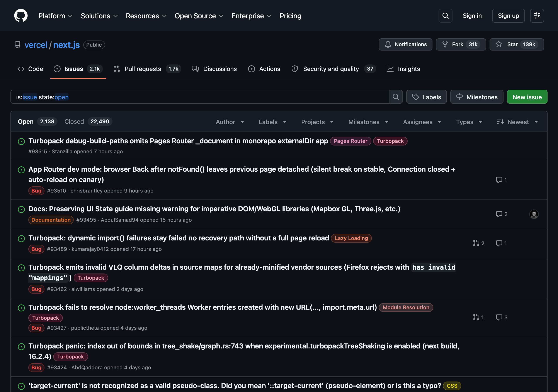
Task: Open the search magnifier in the header
Action: (445, 16)
